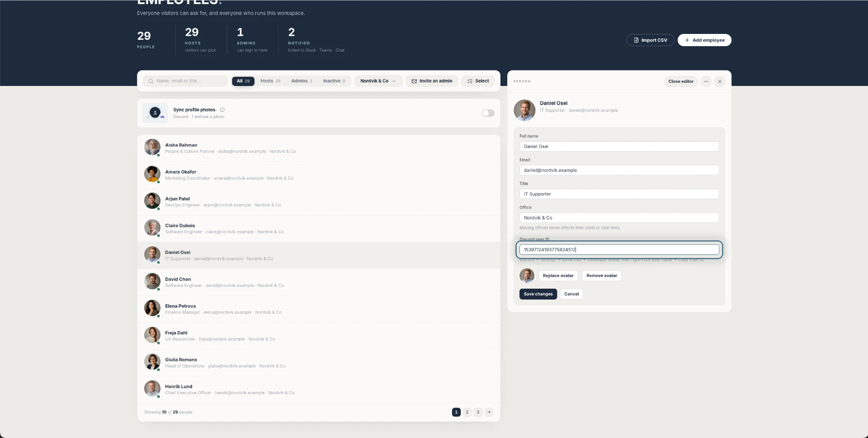
Task: Click the Import CSV button
Action: click(x=650, y=40)
